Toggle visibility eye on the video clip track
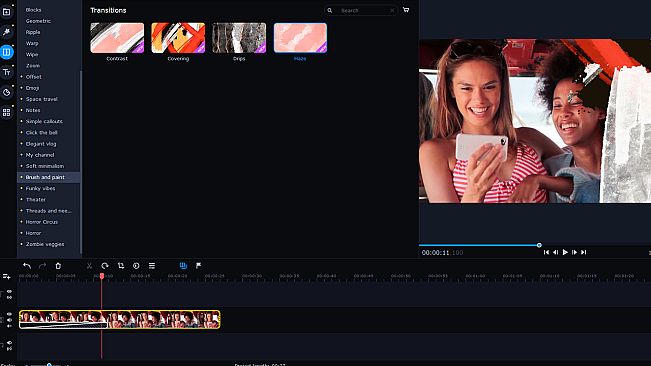This screenshot has height=366, width=651. [x=9, y=315]
